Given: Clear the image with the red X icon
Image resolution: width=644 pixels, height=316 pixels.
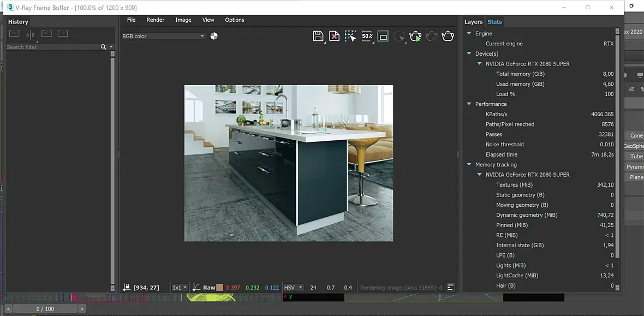Looking at the screenshot, I should (x=334, y=36).
